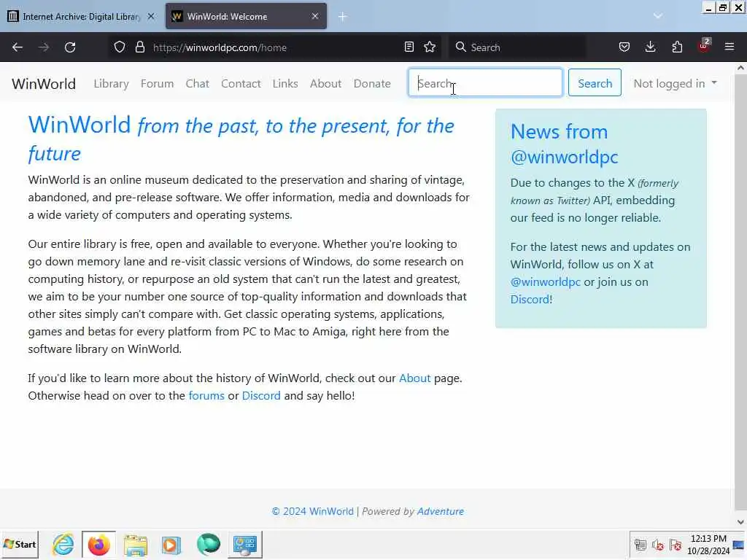Open the Downloads panel arrow icon

(650, 47)
